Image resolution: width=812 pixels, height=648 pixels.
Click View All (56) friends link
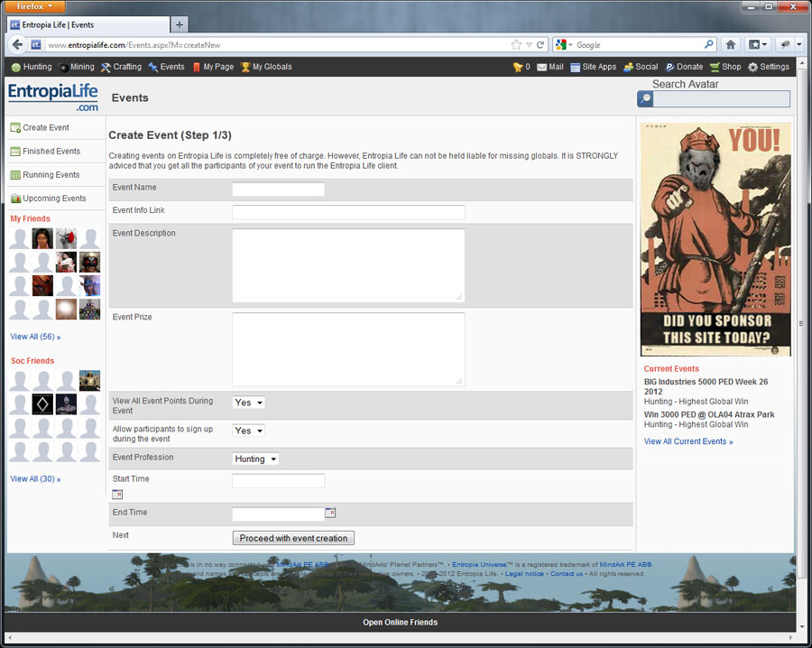click(x=35, y=337)
